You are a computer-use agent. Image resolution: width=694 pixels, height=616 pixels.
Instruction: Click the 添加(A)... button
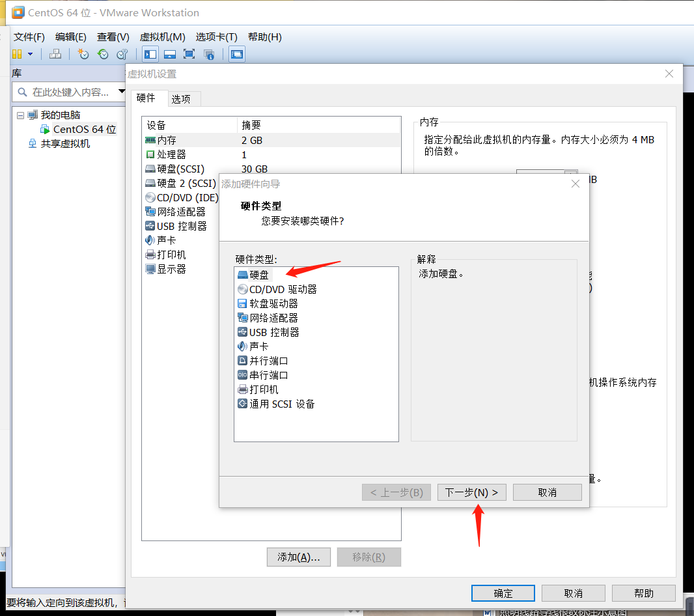(299, 557)
